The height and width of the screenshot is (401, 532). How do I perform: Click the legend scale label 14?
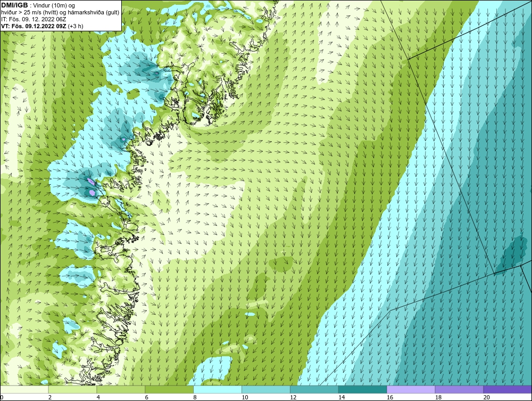tap(342, 397)
